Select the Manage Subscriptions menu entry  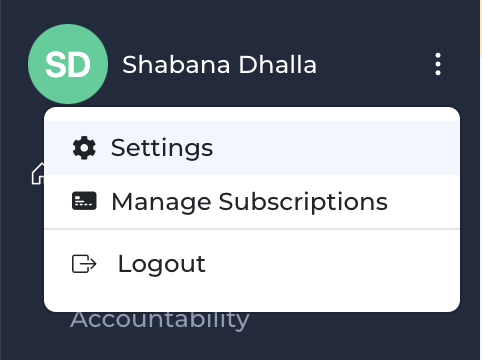tap(252, 201)
